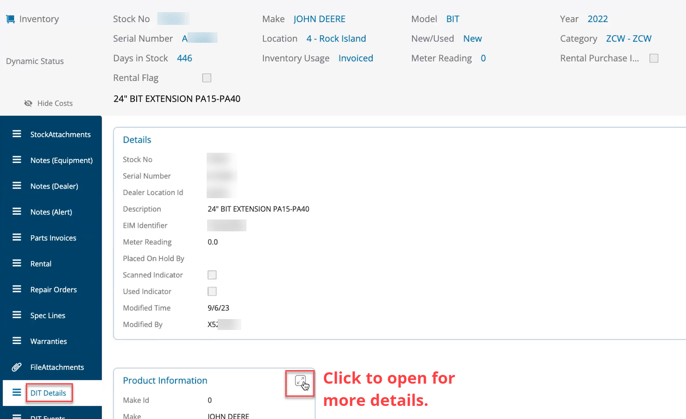Open the DIT Details menu item
The width and height of the screenshot is (686, 419).
point(48,393)
